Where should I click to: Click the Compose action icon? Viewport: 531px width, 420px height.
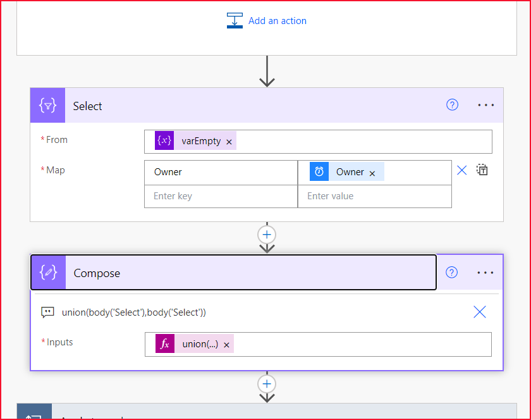49,273
